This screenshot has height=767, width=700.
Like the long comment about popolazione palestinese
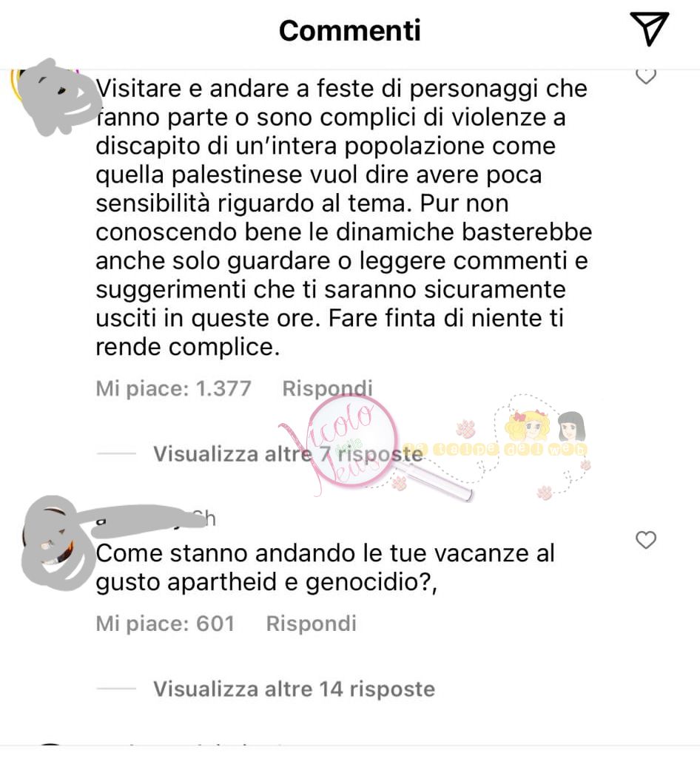pos(646,77)
